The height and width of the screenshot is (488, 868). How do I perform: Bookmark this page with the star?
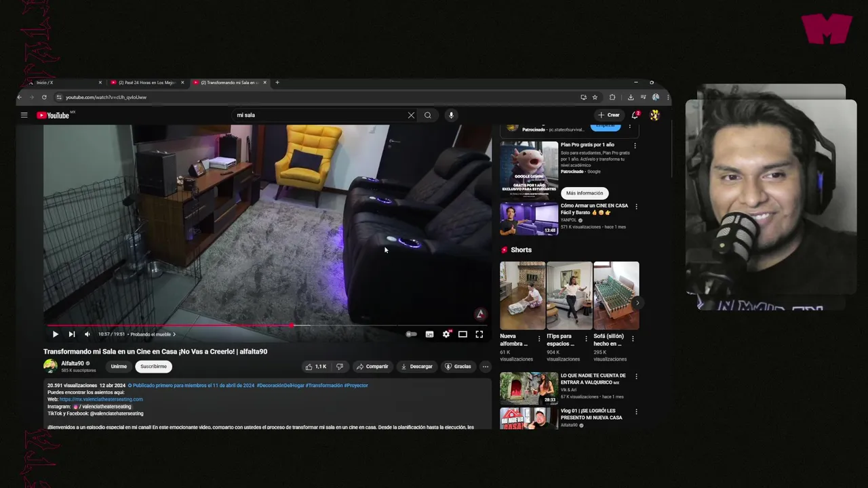(595, 97)
